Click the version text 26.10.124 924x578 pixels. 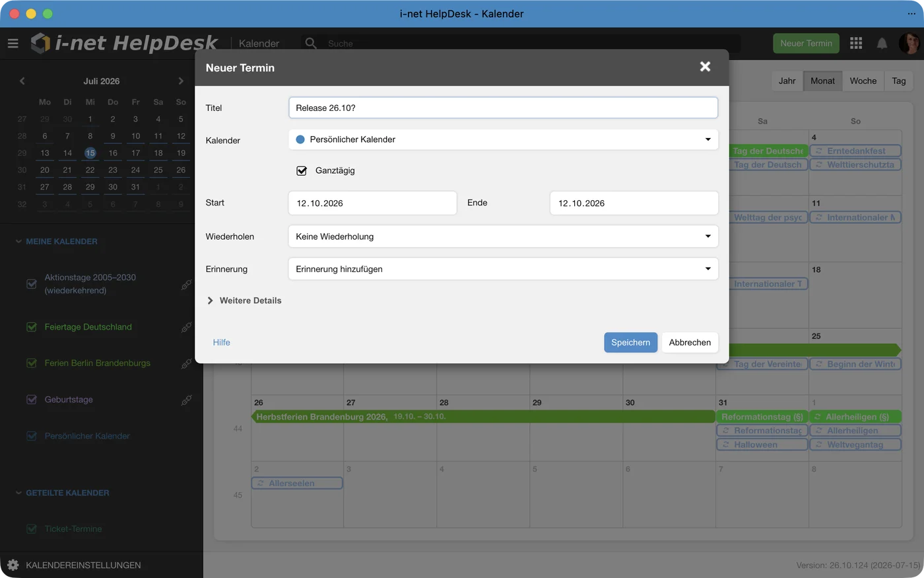[x=858, y=565]
